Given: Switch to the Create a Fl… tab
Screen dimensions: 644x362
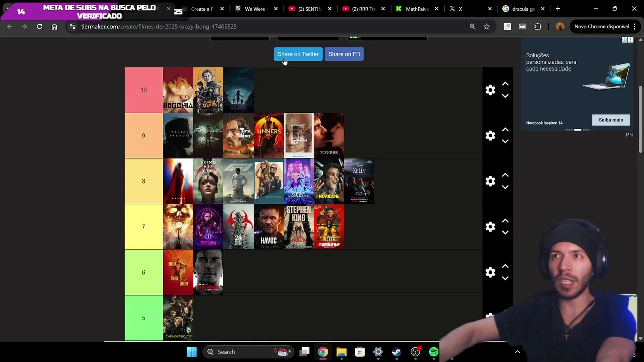Looking at the screenshot, I should pyautogui.click(x=202, y=9).
